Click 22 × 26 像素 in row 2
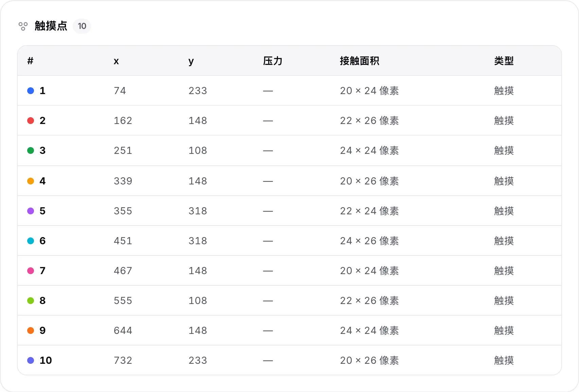 (369, 121)
